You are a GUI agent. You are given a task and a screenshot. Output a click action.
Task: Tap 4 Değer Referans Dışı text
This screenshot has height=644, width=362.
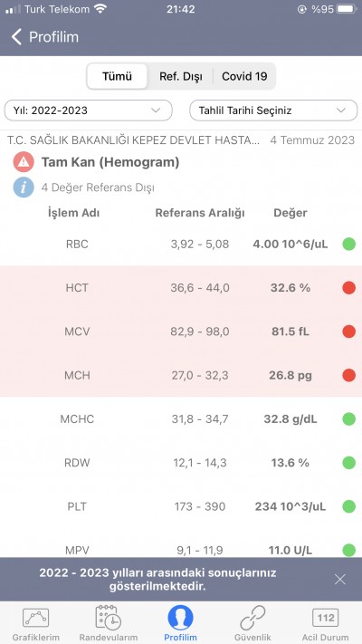98,187
